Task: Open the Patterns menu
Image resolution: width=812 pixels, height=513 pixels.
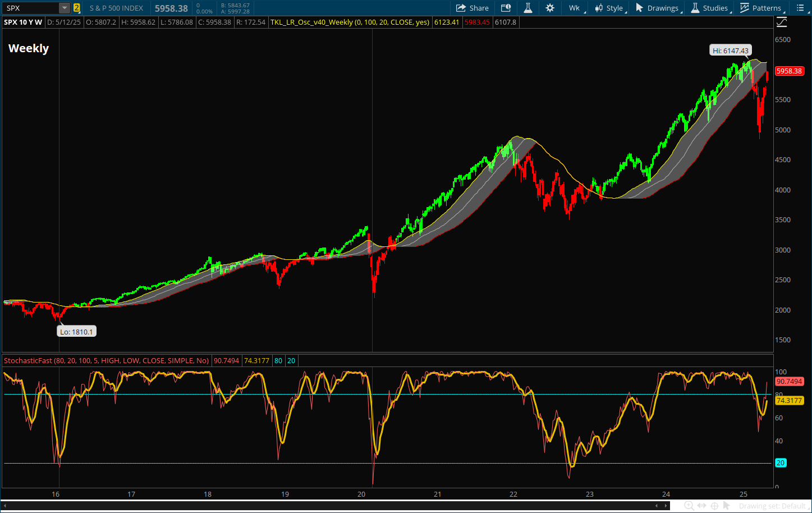Action: click(761, 8)
